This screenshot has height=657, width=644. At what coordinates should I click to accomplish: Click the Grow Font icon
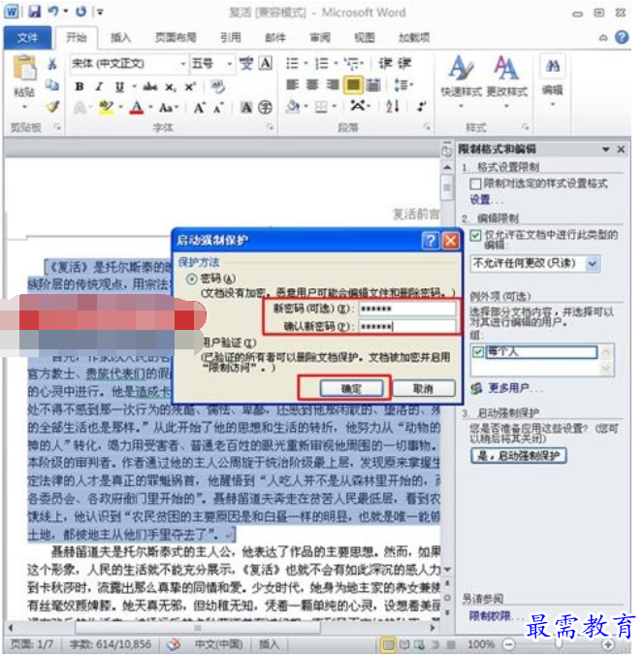[200, 108]
